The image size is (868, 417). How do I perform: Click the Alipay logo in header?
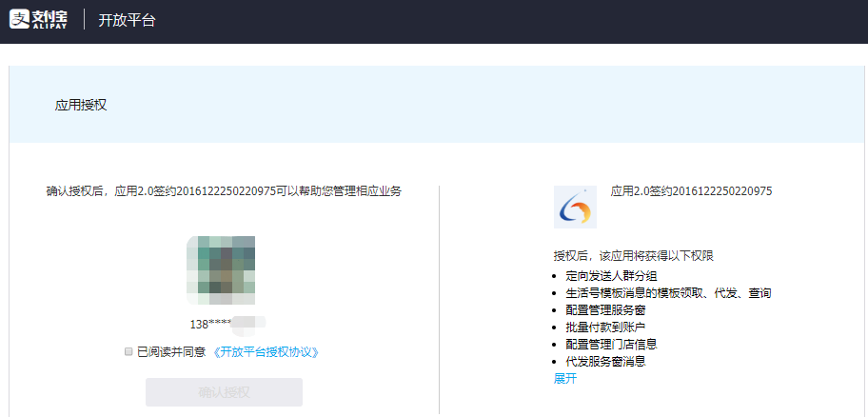39,21
